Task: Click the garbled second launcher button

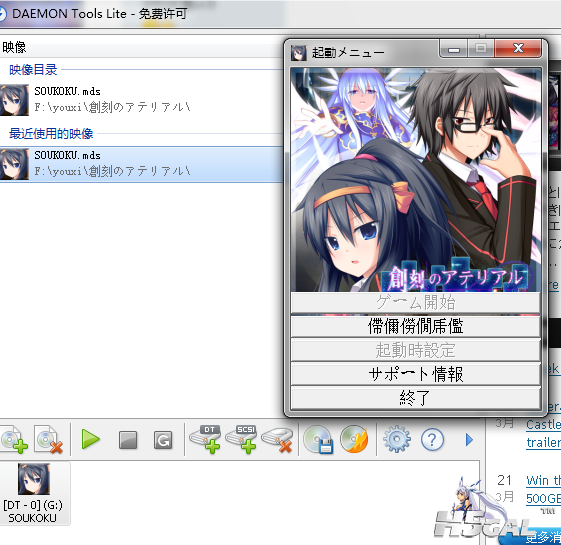Action: 415,326
